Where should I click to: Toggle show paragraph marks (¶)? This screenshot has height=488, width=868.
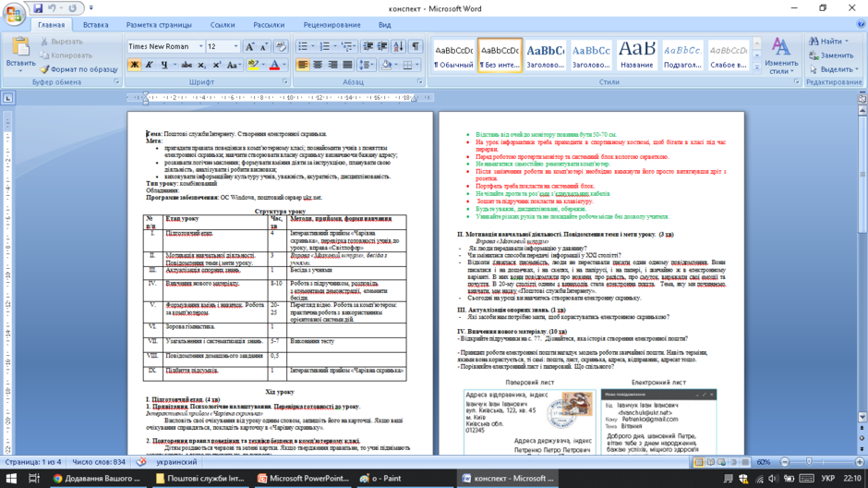pyautogui.click(x=416, y=46)
